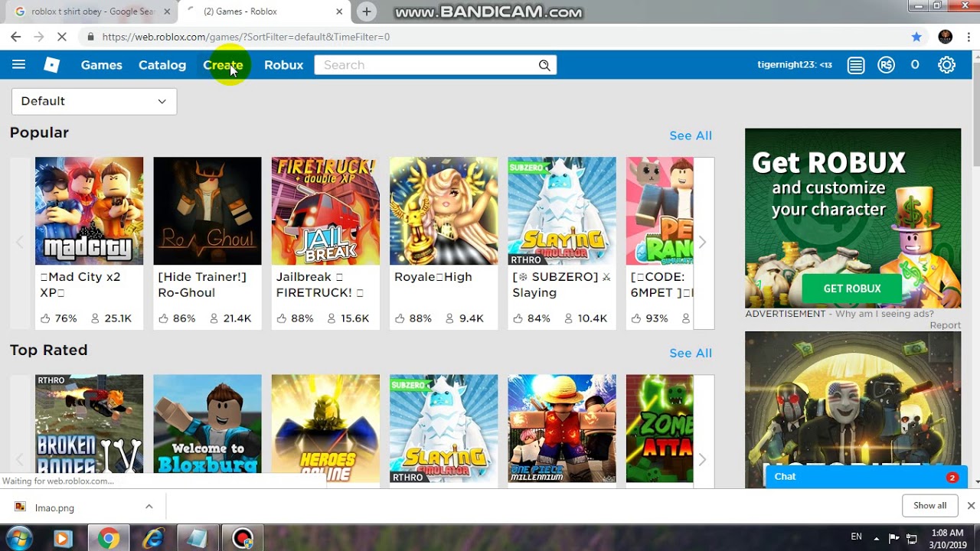Click the search magnifier icon
The image size is (980, 551).
tap(544, 65)
